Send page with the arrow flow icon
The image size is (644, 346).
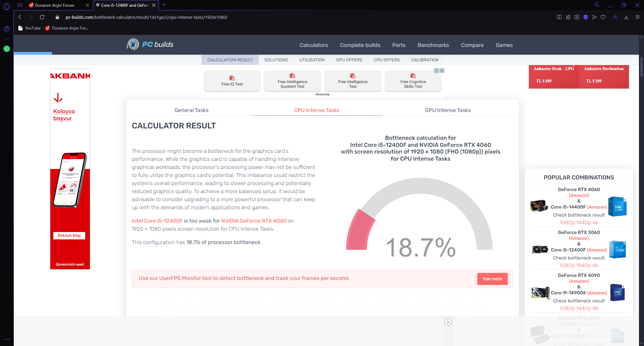pyautogui.click(x=594, y=17)
